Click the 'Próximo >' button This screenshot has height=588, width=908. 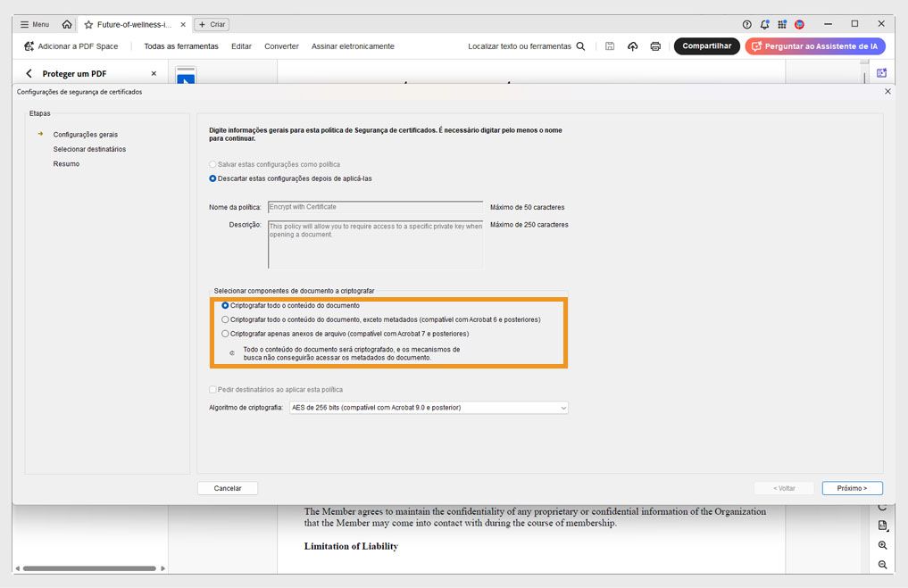(x=852, y=488)
